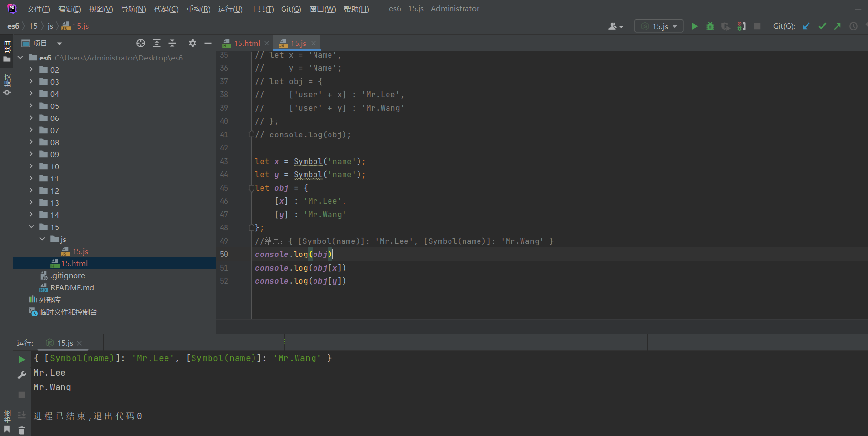Fold the obj declaration at line 45
868x436 pixels.
pyautogui.click(x=251, y=188)
